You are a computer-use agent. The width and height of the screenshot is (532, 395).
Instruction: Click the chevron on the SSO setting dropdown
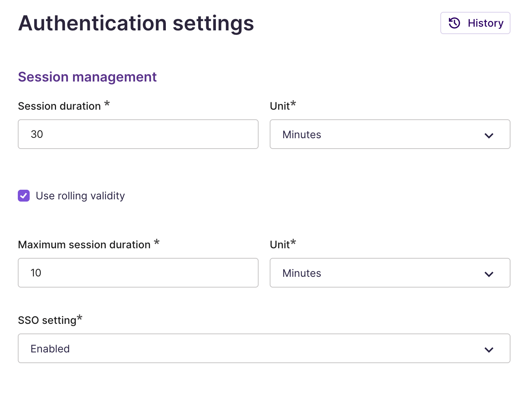pos(489,349)
